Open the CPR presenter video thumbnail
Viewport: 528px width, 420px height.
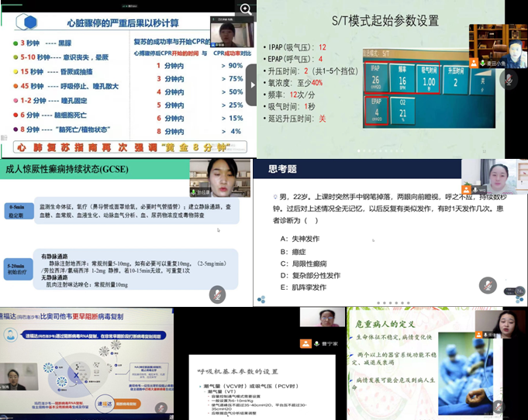click(x=226, y=35)
